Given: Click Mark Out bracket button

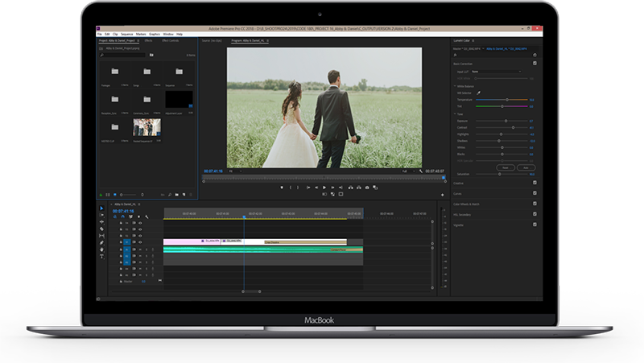Looking at the screenshot, I should click(298, 188).
